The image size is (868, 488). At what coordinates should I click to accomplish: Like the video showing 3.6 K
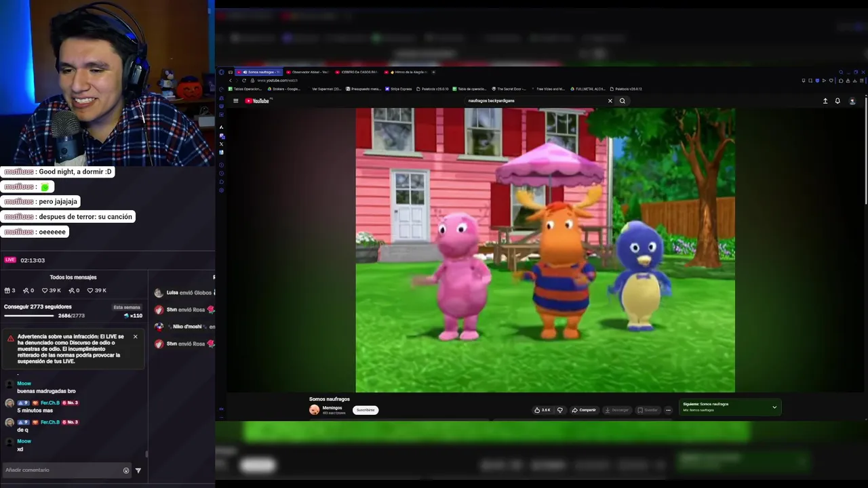tap(542, 410)
